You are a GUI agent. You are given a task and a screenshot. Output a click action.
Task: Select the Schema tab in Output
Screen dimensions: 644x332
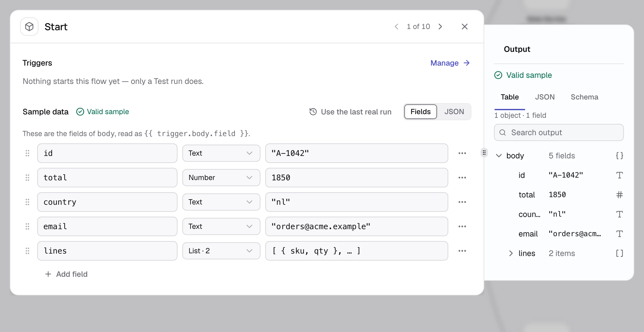point(584,97)
